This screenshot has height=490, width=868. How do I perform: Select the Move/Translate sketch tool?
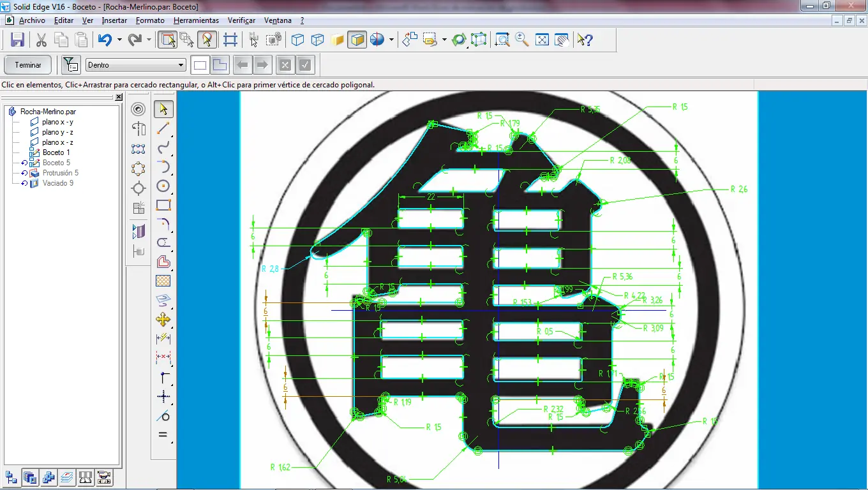[x=163, y=320]
